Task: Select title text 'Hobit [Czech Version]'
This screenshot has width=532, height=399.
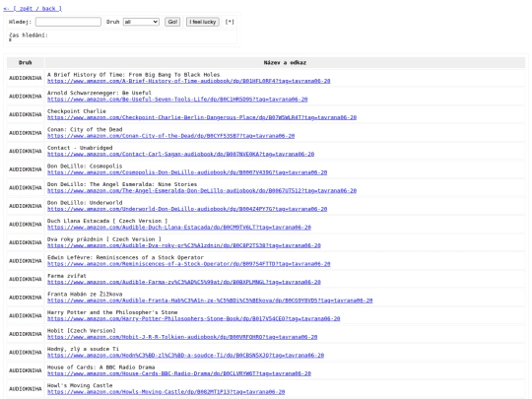Action: (x=82, y=331)
